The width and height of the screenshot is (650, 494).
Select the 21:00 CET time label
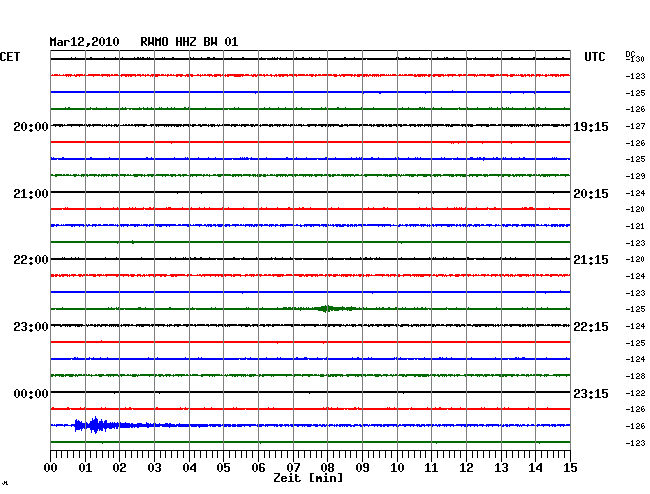click(x=31, y=194)
